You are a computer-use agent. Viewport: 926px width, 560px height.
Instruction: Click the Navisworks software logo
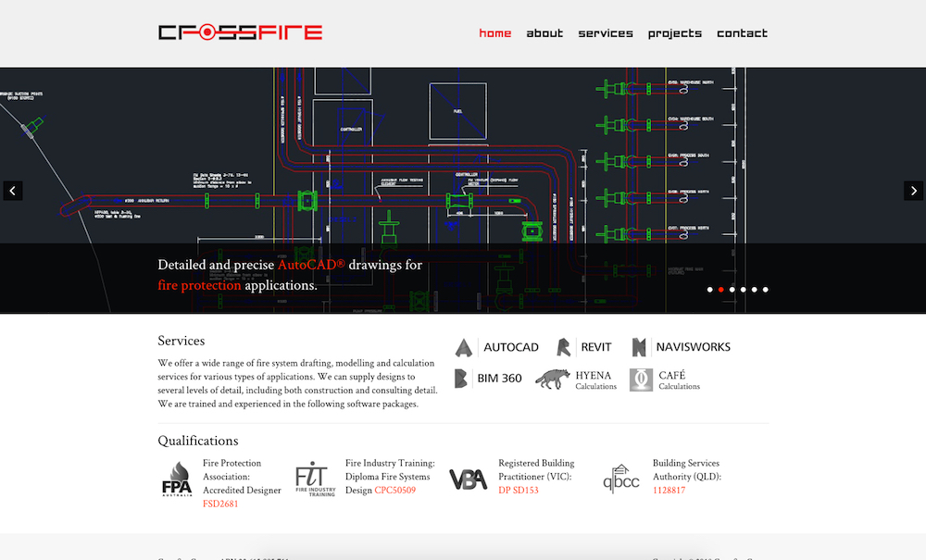[x=681, y=347]
